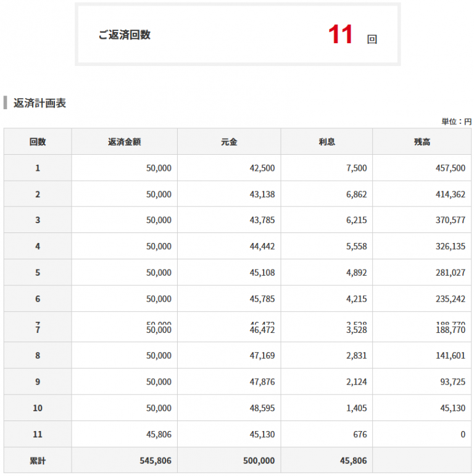Select the red 11 repayment count
The image size is (474, 476).
click(x=341, y=35)
